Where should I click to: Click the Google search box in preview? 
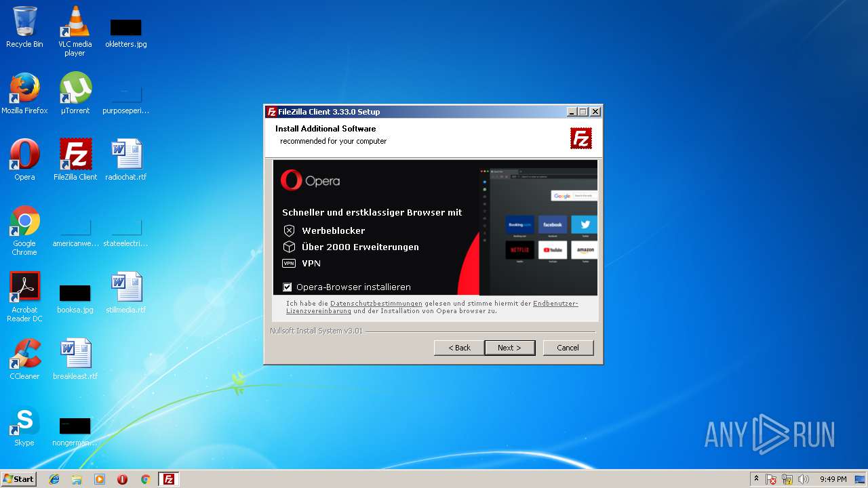[574, 196]
